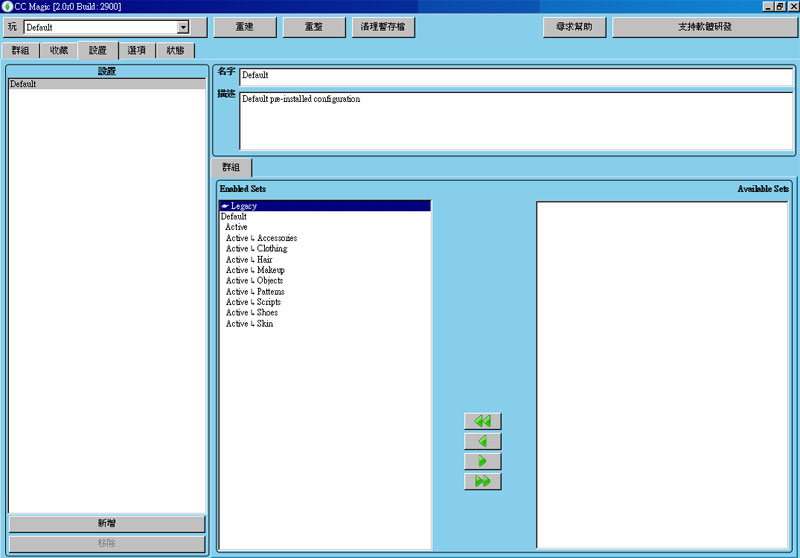800x558 pixels.
Task: Click the 重建 button
Action: point(244,27)
